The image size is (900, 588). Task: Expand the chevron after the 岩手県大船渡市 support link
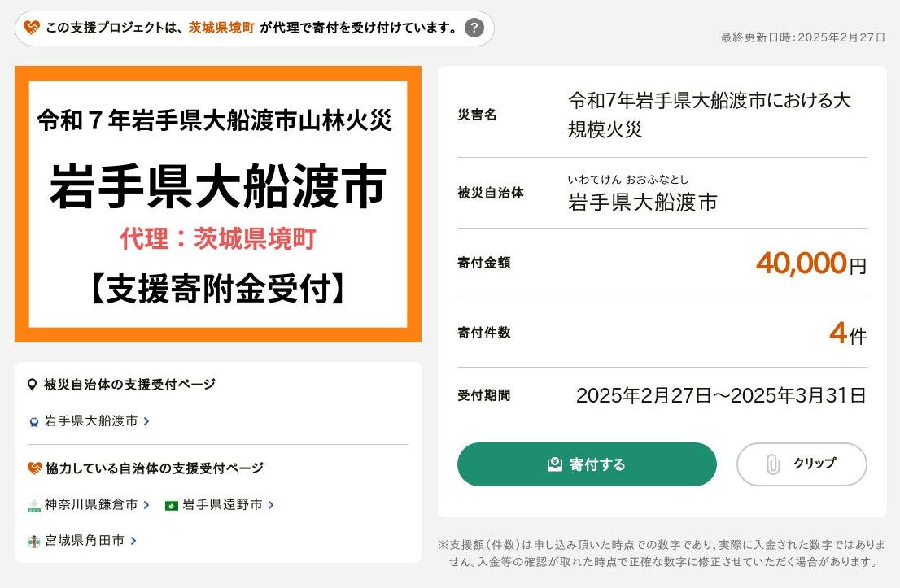146,421
